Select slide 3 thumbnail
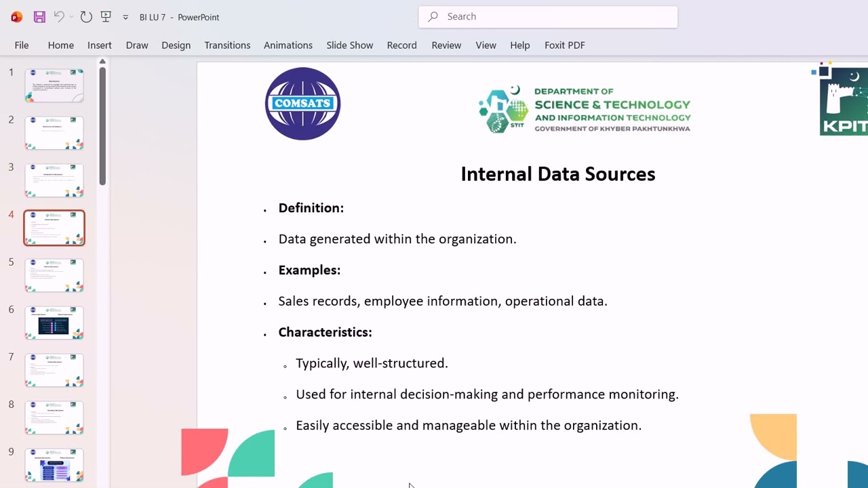The height and width of the screenshot is (488, 868). (x=54, y=180)
